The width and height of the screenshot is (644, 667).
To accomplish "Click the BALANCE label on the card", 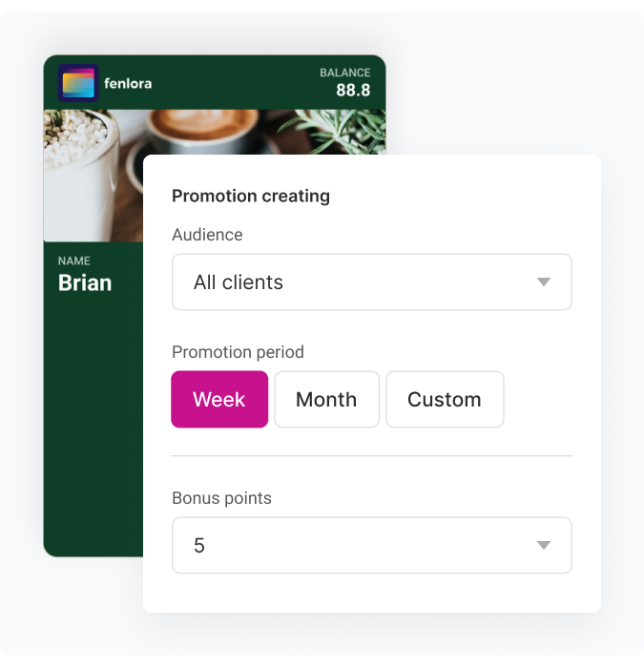I will 344,73.
